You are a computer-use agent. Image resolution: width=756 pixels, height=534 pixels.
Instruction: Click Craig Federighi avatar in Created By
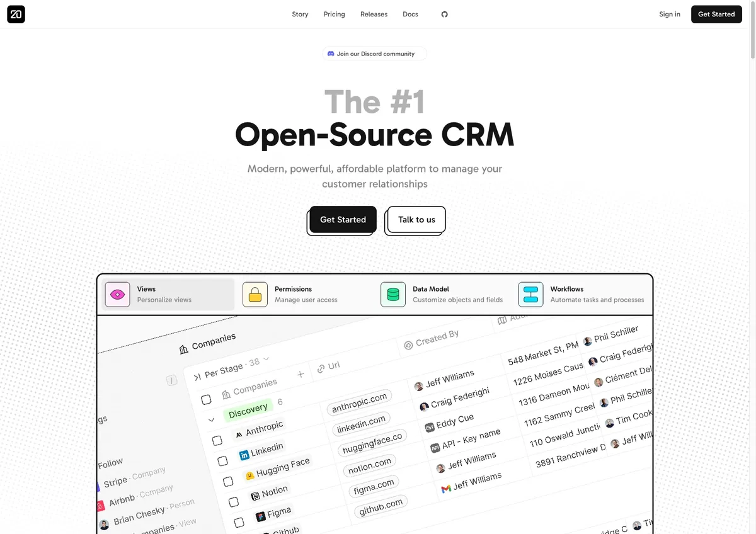pyautogui.click(x=424, y=407)
